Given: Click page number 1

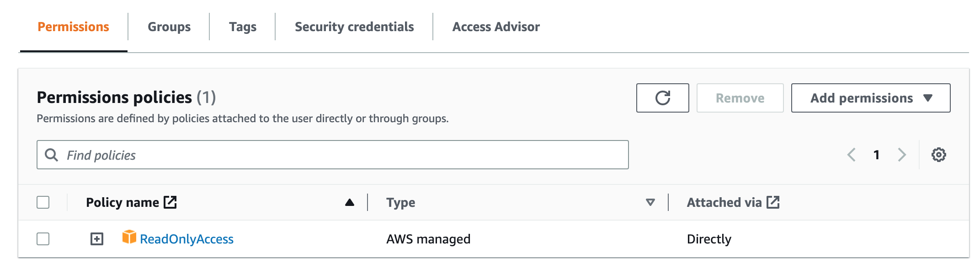Looking at the screenshot, I should pos(876,155).
